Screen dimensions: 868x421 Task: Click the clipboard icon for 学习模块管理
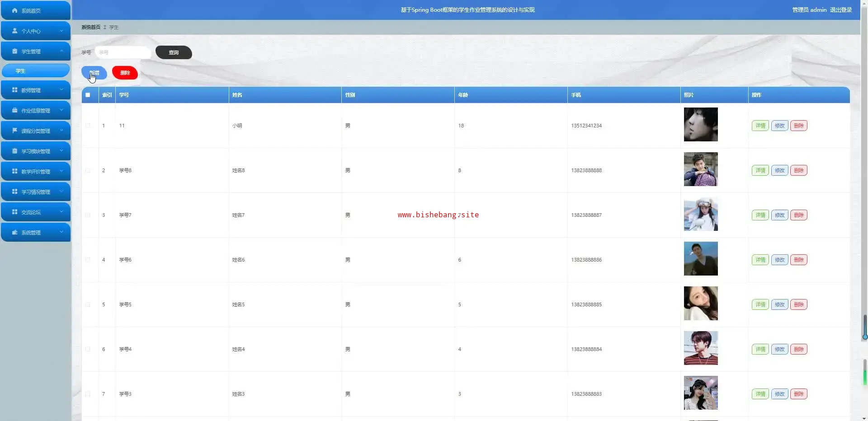[x=14, y=151]
